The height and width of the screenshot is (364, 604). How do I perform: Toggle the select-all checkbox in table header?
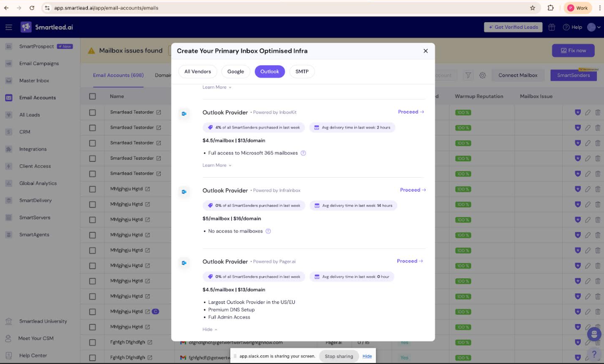[92, 97]
